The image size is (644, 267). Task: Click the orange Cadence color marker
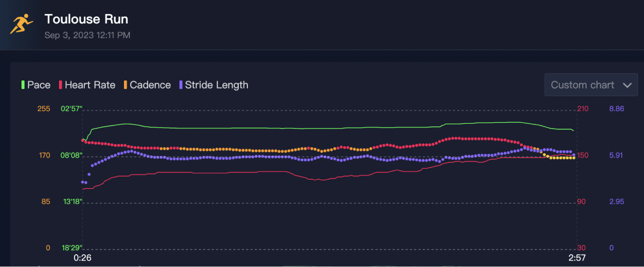click(126, 85)
